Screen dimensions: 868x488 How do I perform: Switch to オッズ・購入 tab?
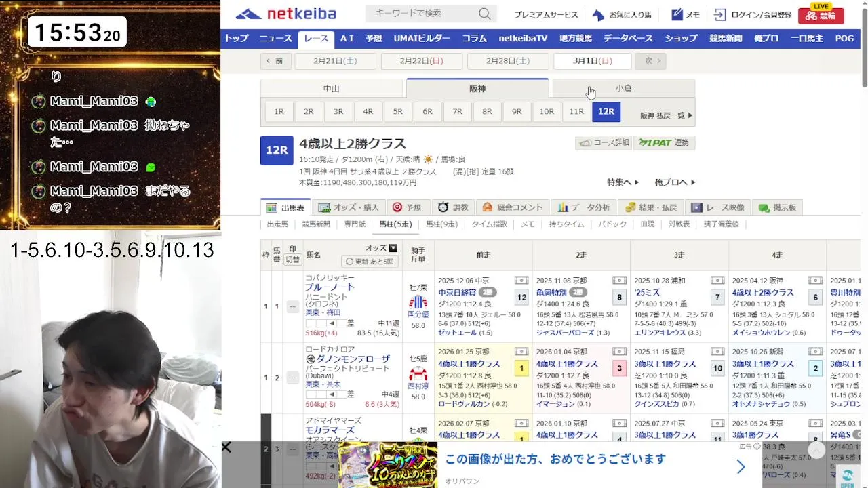tap(349, 207)
